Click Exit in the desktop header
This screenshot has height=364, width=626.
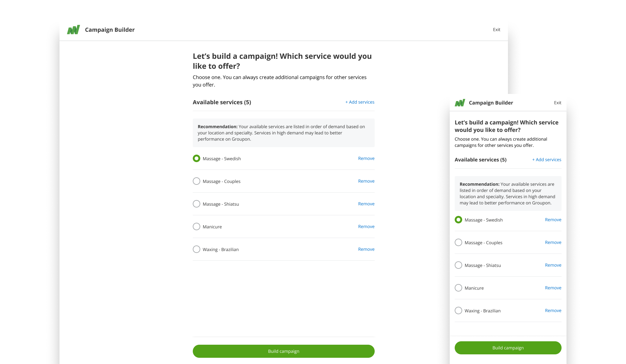coord(496,30)
